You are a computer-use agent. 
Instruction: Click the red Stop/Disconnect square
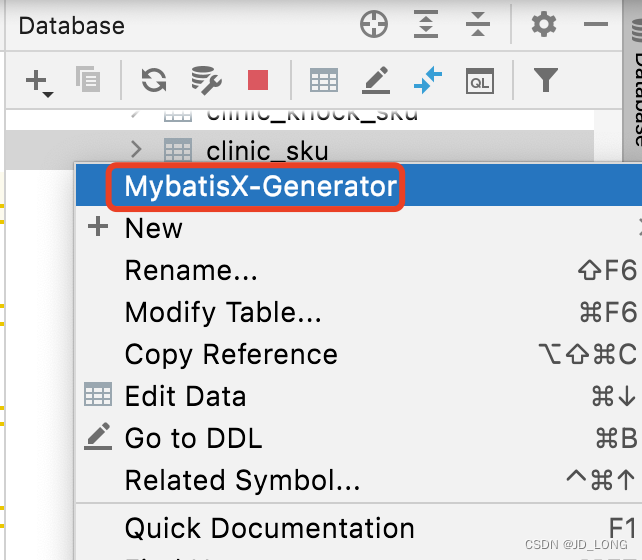[x=258, y=80]
